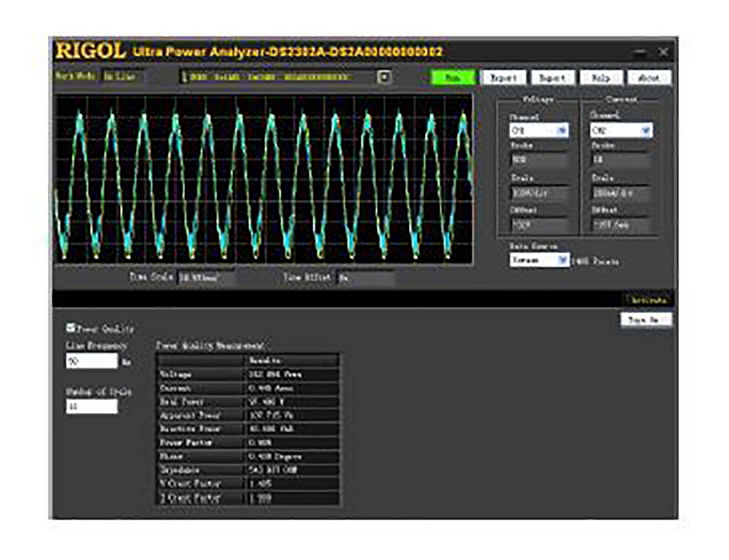Click the Save As button
This screenshot has width=729, height=560.
point(645,319)
